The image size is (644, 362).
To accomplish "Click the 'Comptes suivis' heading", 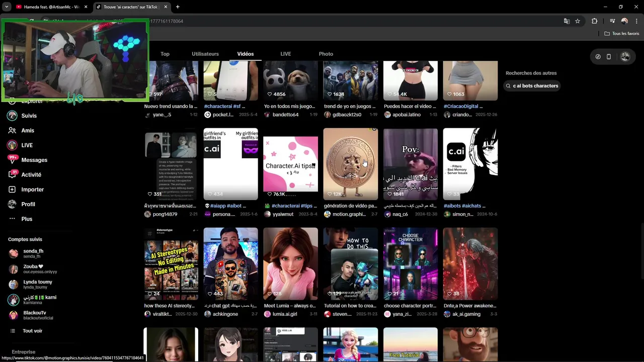I will click(25, 239).
